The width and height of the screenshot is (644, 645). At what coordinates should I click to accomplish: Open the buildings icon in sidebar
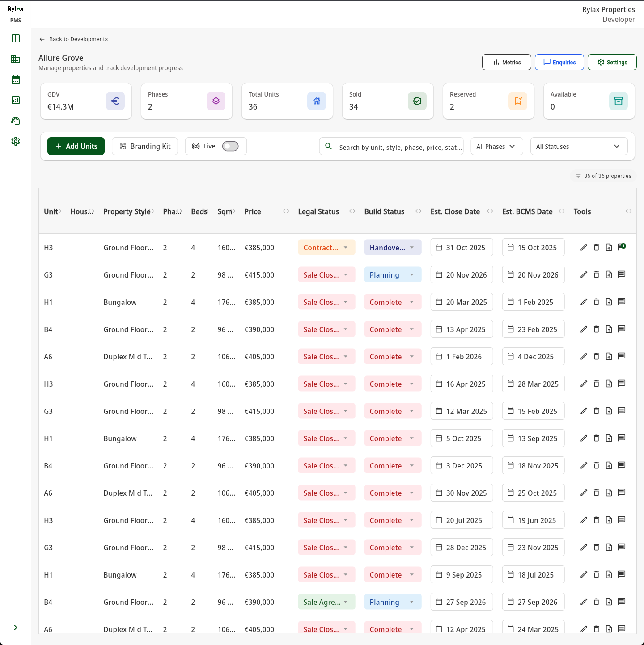click(16, 59)
